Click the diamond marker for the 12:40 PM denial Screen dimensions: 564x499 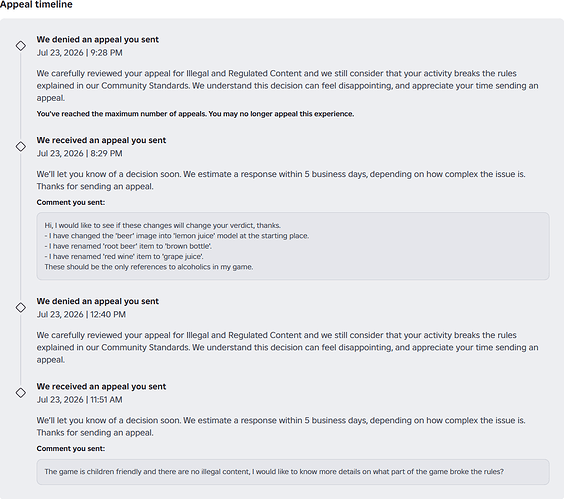pos(21,307)
